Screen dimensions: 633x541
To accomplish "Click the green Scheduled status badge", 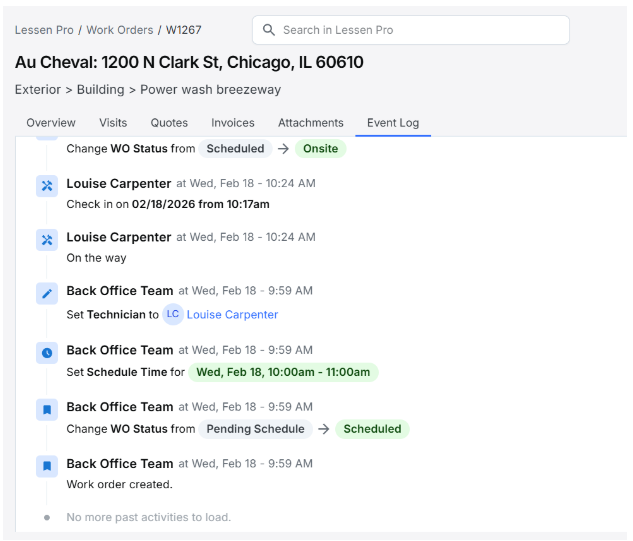I will pyautogui.click(x=372, y=429).
